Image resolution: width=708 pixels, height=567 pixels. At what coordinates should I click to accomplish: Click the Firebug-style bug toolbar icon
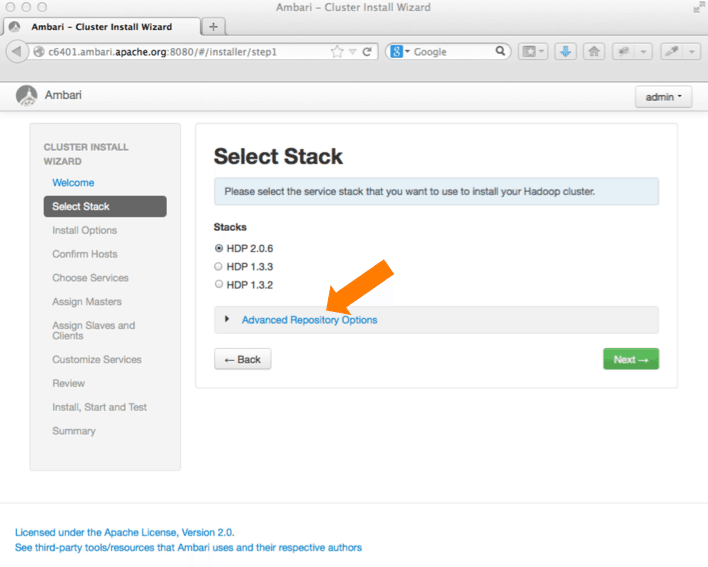click(x=624, y=51)
